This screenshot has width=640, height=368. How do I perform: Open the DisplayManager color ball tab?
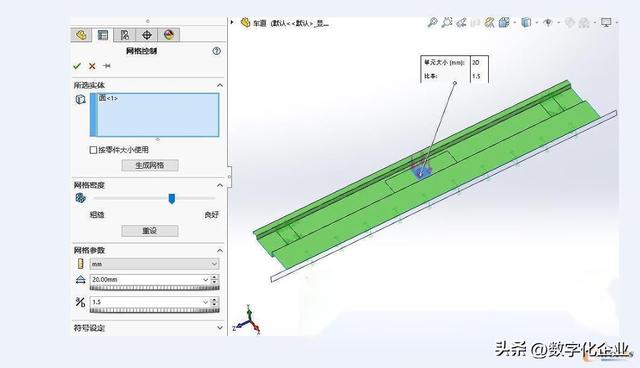pyautogui.click(x=169, y=35)
